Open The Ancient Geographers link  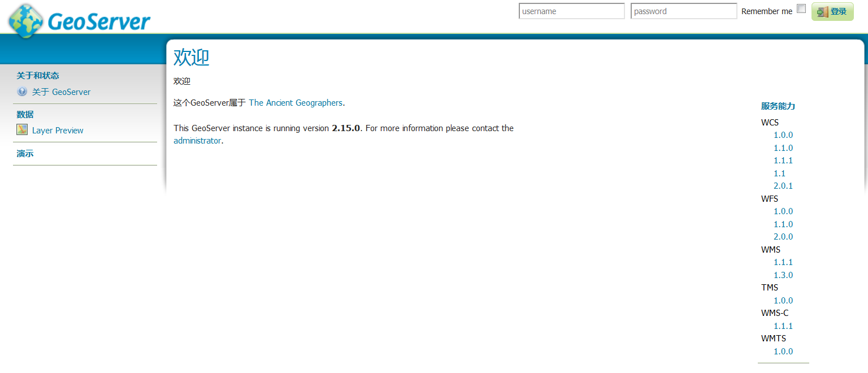(296, 103)
